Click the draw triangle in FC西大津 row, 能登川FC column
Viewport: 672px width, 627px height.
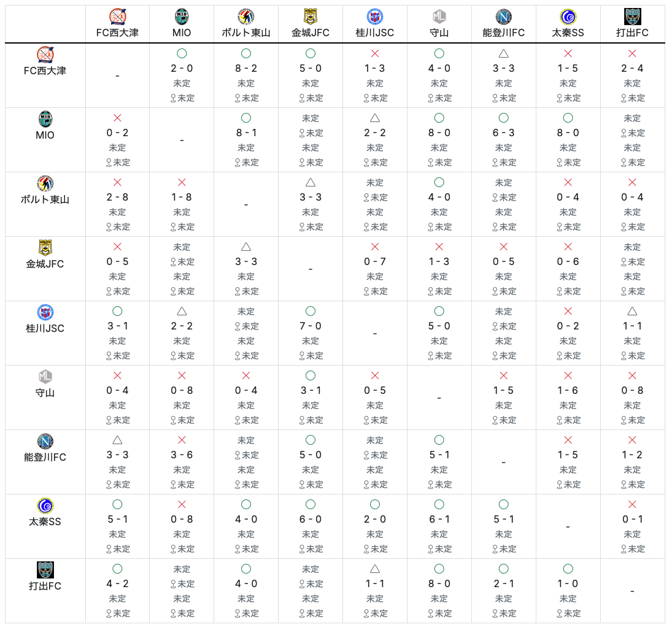click(504, 53)
